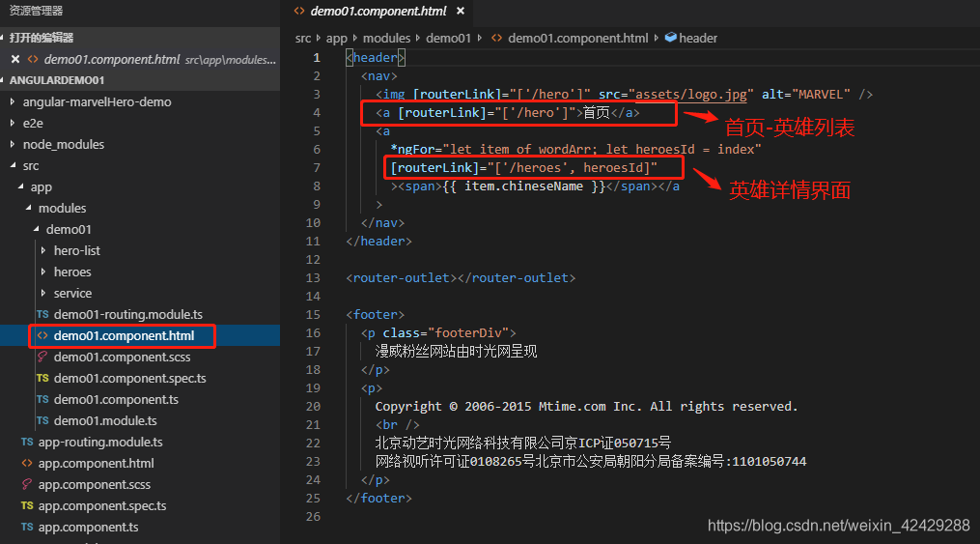Select src in the breadcrumb path
This screenshot has width=980, height=544.
click(303, 38)
